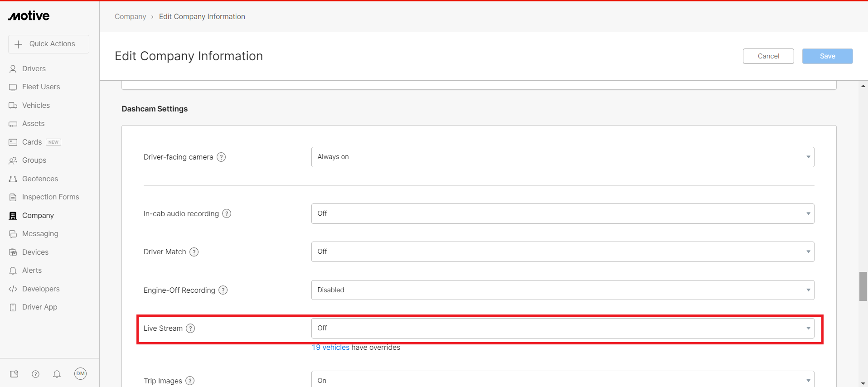The height and width of the screenshot is (387, 868).
Task: Open the Messaging section
Action: 40,234
